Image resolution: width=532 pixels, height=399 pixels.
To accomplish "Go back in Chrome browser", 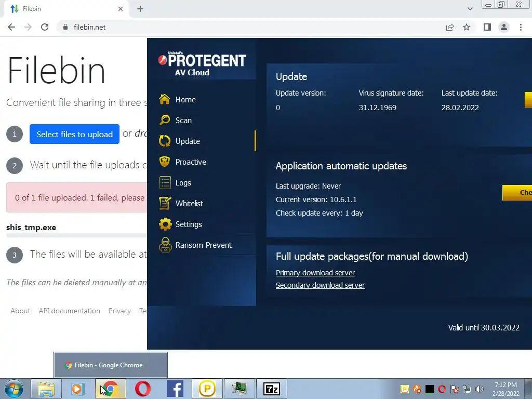I will click(11, 27).
